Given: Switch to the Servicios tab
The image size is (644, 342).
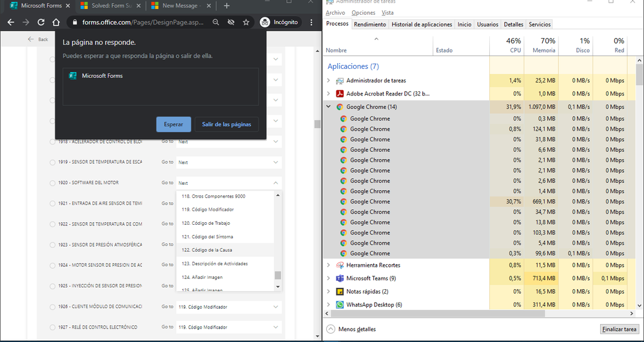Looking at the screenshot, I should tap(540, 24).
